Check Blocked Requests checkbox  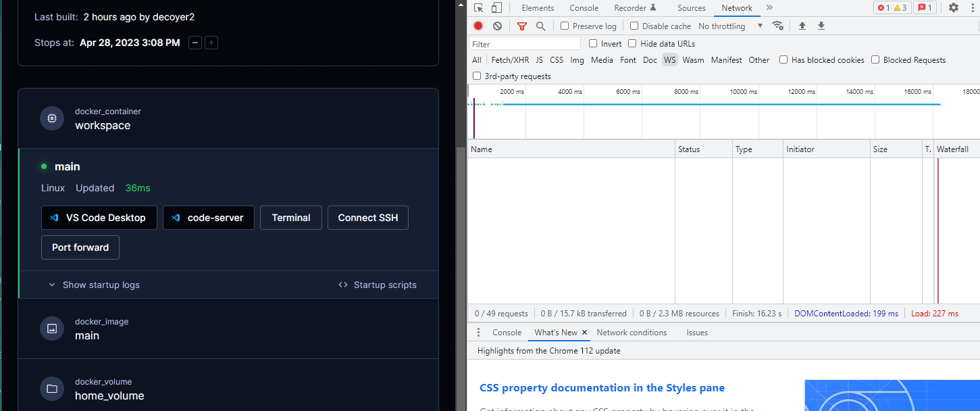pyautogui.click(x=875, y=59)
